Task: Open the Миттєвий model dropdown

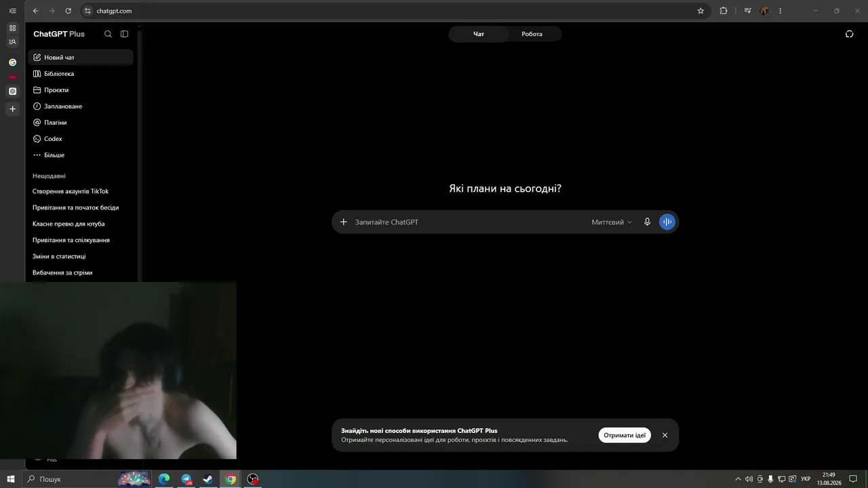Action: (x=612, y=222)
